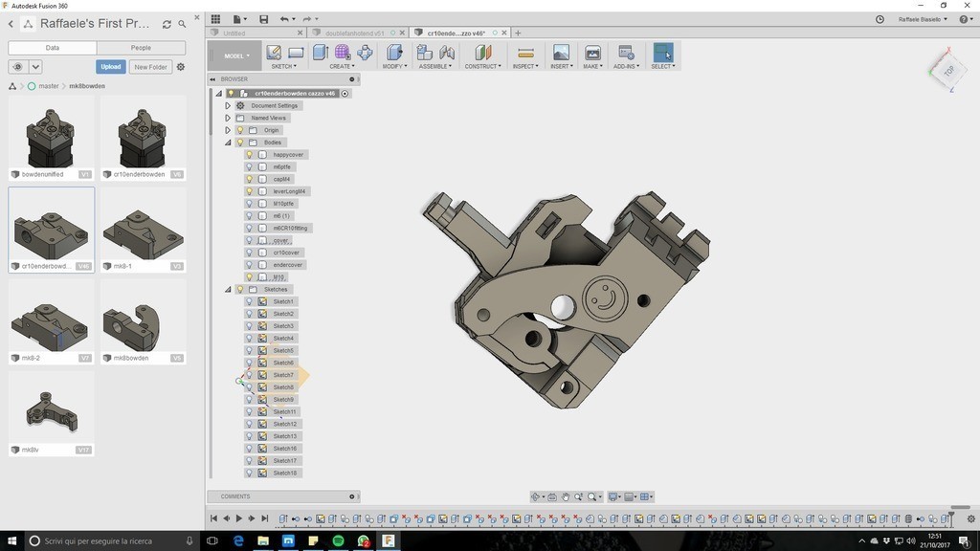
Task: Click the Add-Ins scripts icon
Action: click(x=626, y=53)
